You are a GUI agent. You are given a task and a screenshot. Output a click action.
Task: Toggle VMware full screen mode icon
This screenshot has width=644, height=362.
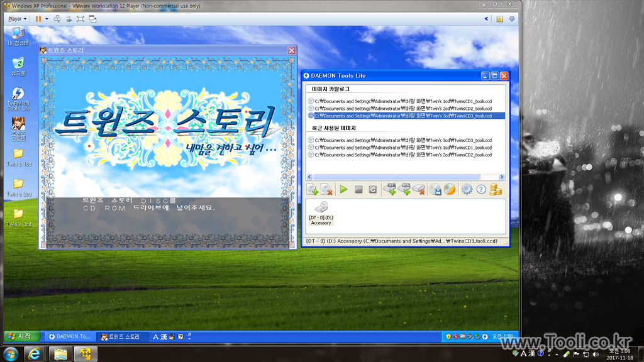[80, 19]
